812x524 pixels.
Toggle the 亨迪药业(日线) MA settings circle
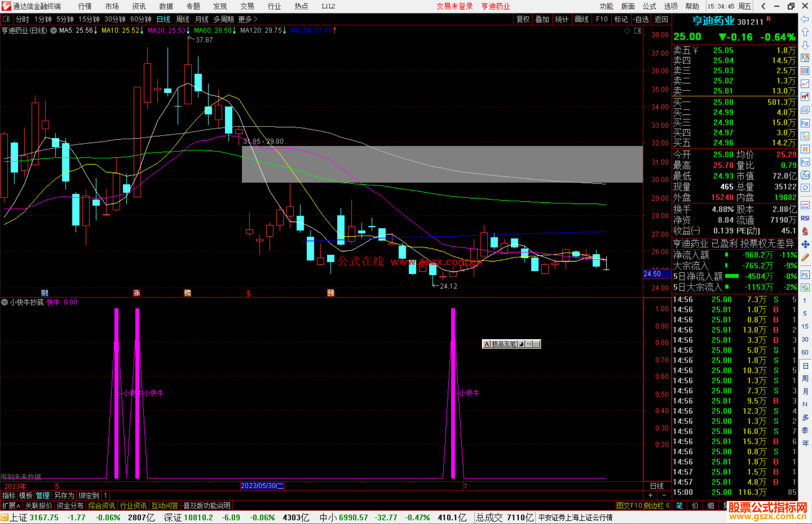[x=54, y=30]
